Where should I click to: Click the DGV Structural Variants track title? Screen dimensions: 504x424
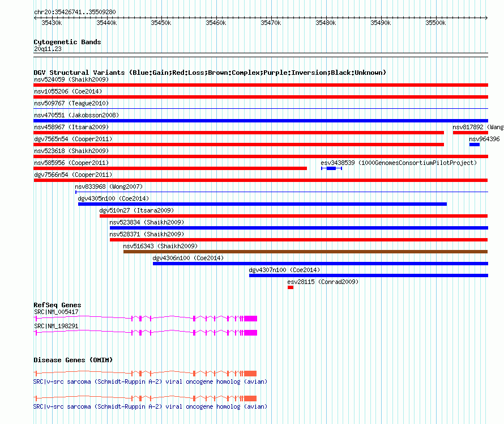coord(210,73)
